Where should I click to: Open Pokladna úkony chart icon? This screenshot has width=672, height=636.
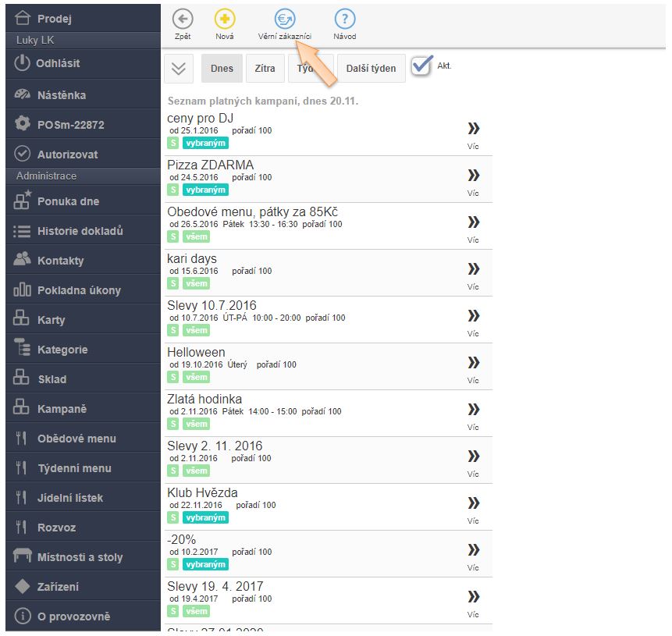click(x=23, y=290)
